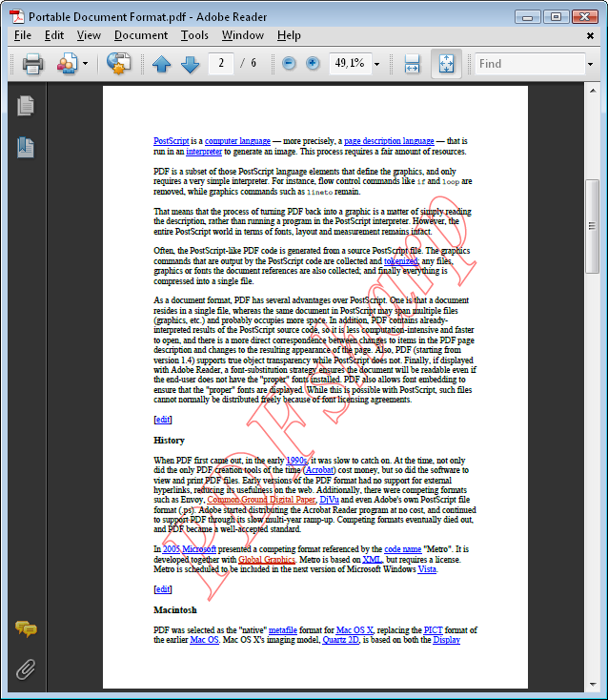Open the Comments panel in the sidebar
Viewport: 608px width, 700px height.
26,628
